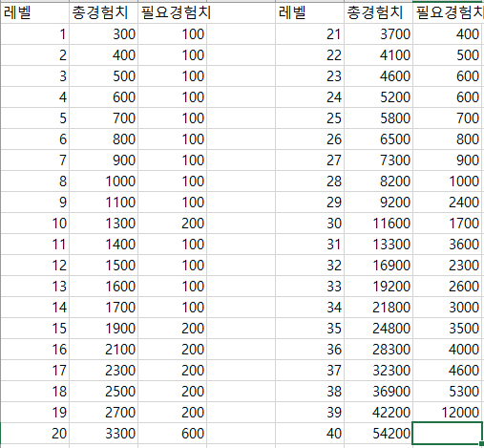Click the level 10 cell
The image size is (484, 448).
tap(35, 224)
